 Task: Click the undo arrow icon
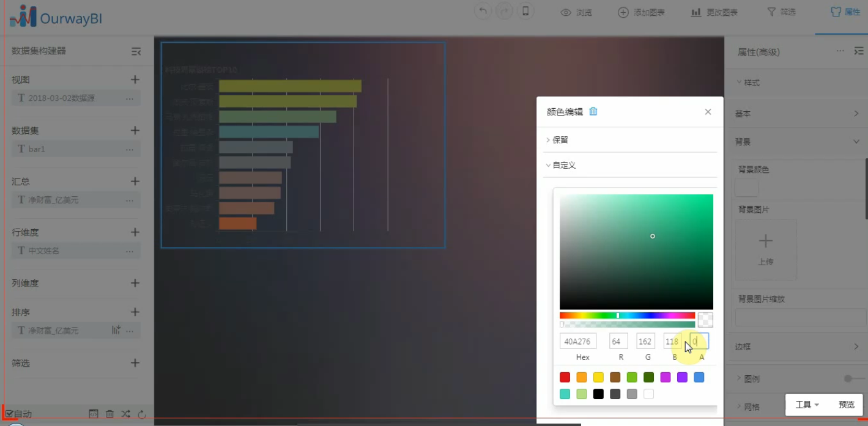coord(483,11)
